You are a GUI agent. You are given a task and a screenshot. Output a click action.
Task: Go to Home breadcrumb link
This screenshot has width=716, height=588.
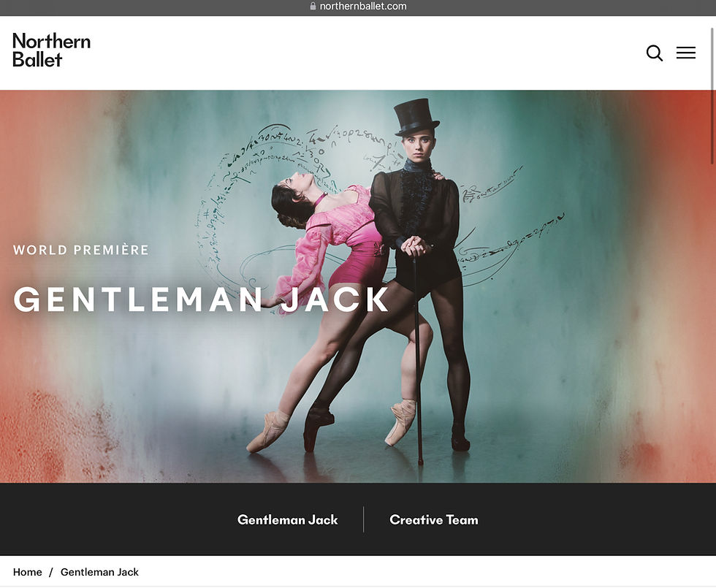(28, 572)
